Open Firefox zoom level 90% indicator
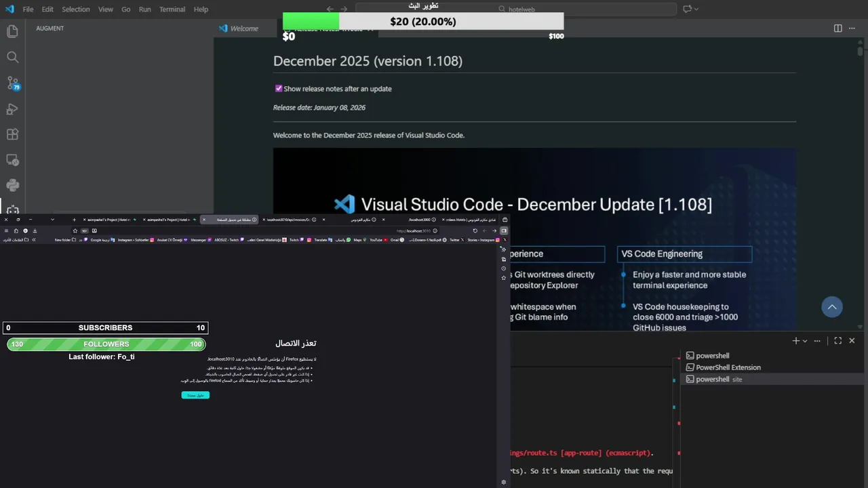 [85, 230]
